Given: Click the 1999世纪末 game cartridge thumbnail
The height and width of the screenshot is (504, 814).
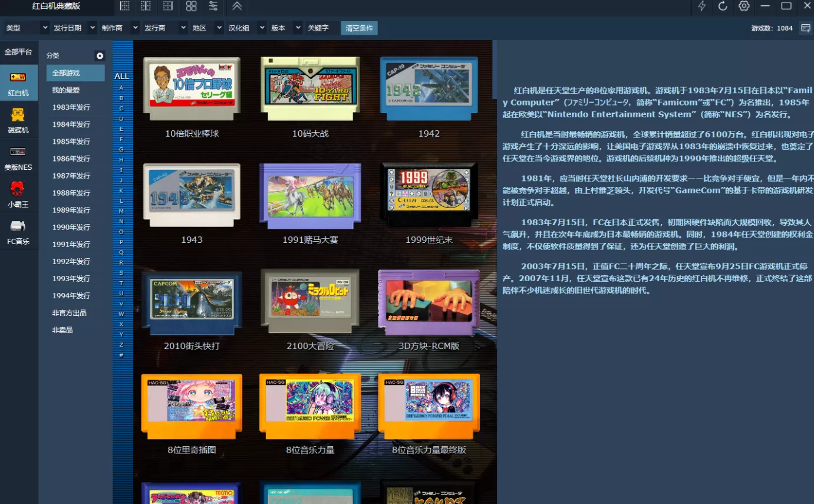Looking at the screenshot, I should pyautogui.click(x=429, y=195).
